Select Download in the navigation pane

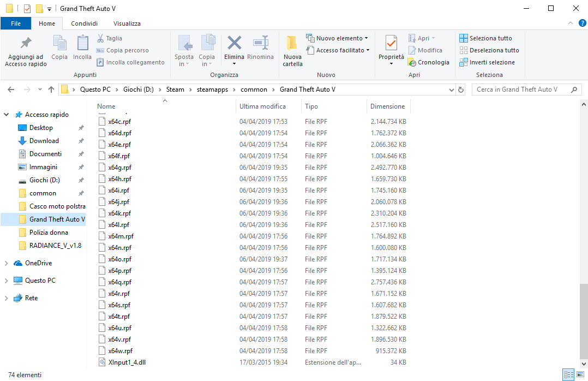(x=44, y=141)
